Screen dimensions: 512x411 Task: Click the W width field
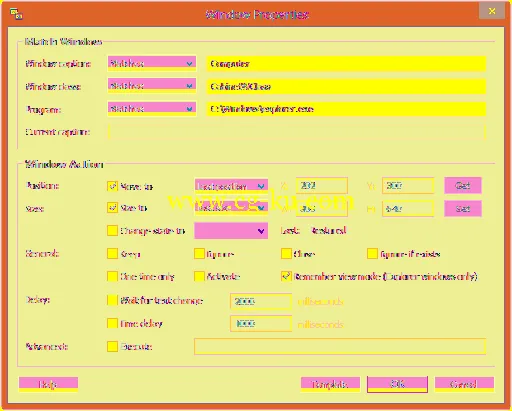[x=322, y=209]
